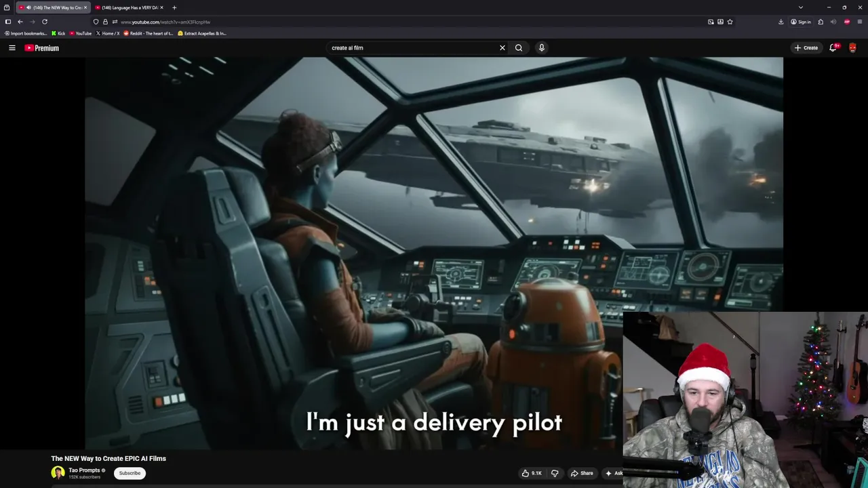Click the address bar save-page icon

720,22
